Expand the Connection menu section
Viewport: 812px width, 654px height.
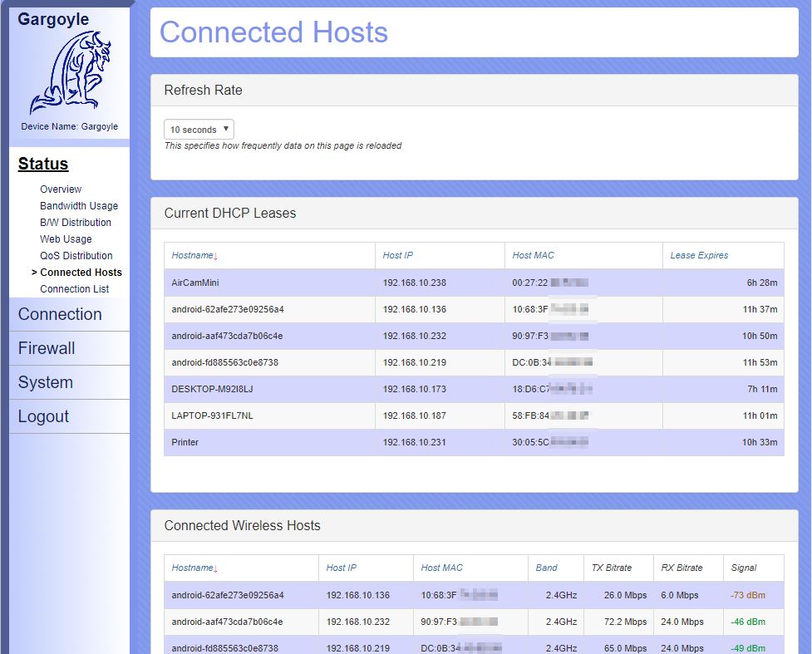(x=60, y=314)
